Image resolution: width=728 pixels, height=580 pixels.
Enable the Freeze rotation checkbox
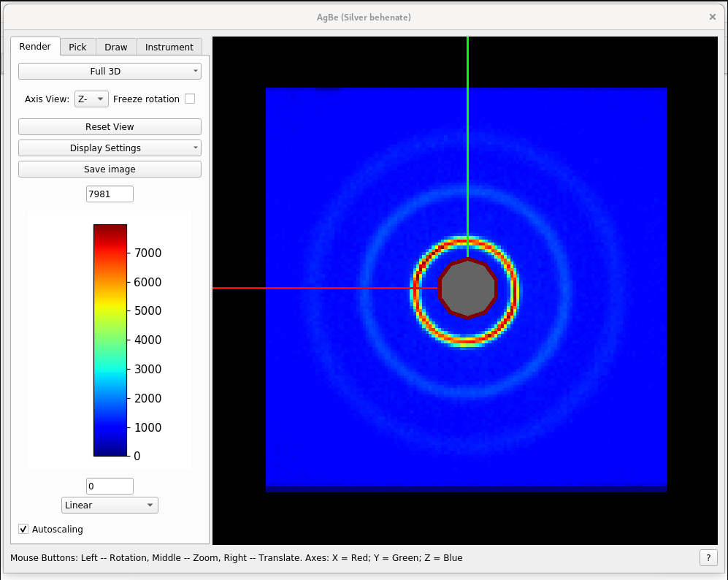(190, 99)
